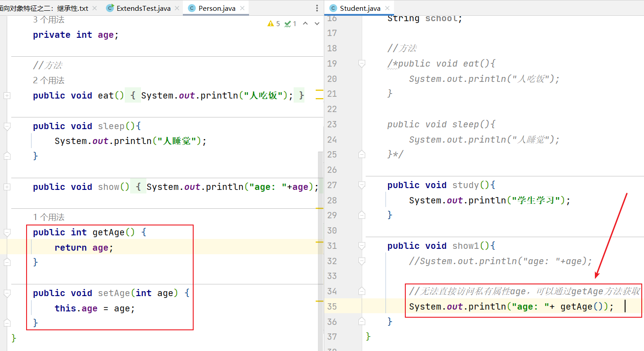Viewport: 644px width, 351px height.
Task: Click line number 31 in Student.java gutter
Action: tap(331, 246)
